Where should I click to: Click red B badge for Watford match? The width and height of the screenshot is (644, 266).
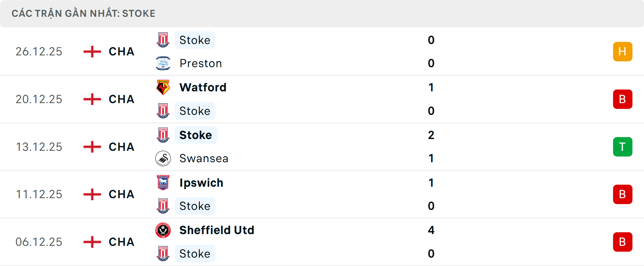(623, 99)
